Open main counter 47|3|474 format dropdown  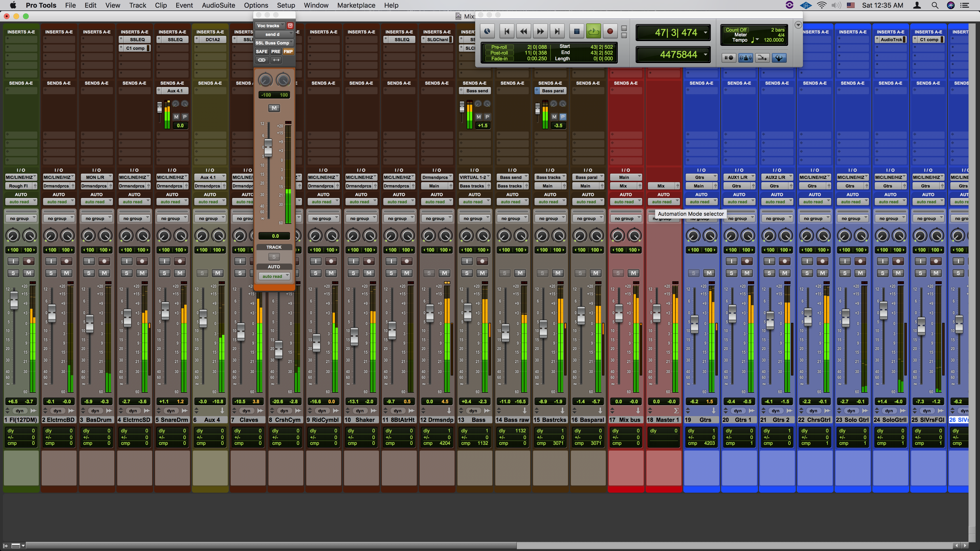pos(706,32)
